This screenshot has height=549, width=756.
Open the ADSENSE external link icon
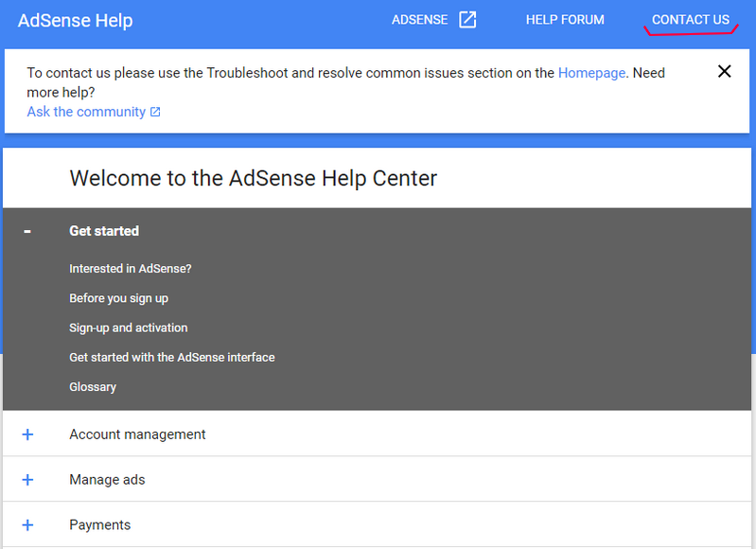pos(467,20)
